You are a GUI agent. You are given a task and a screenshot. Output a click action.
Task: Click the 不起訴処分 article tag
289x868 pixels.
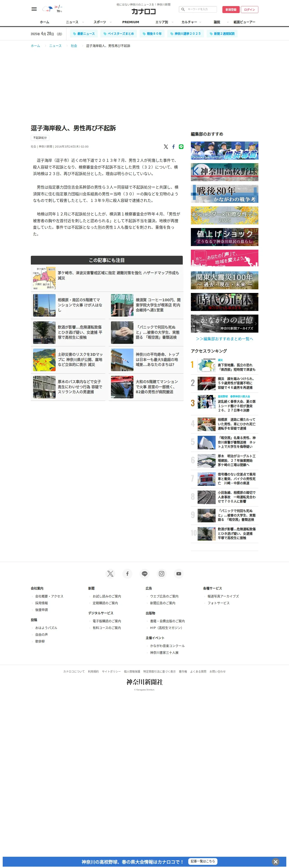[40, 138]
